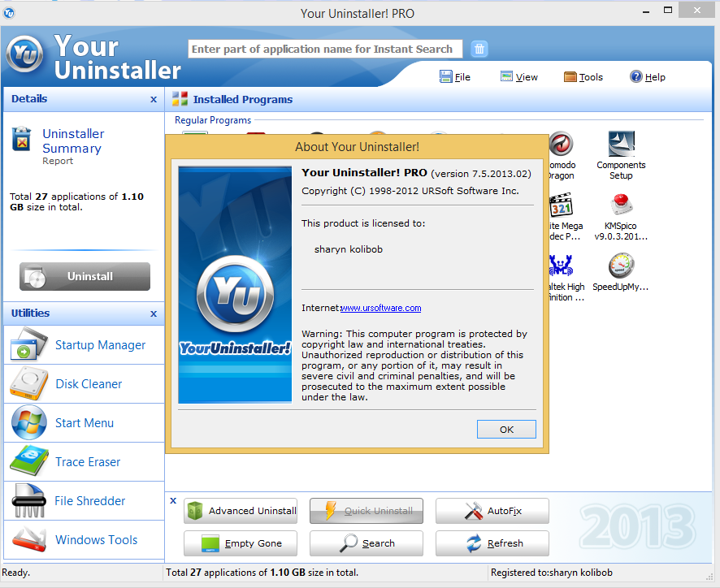Click the Regular Programs group label

[213, 120]
